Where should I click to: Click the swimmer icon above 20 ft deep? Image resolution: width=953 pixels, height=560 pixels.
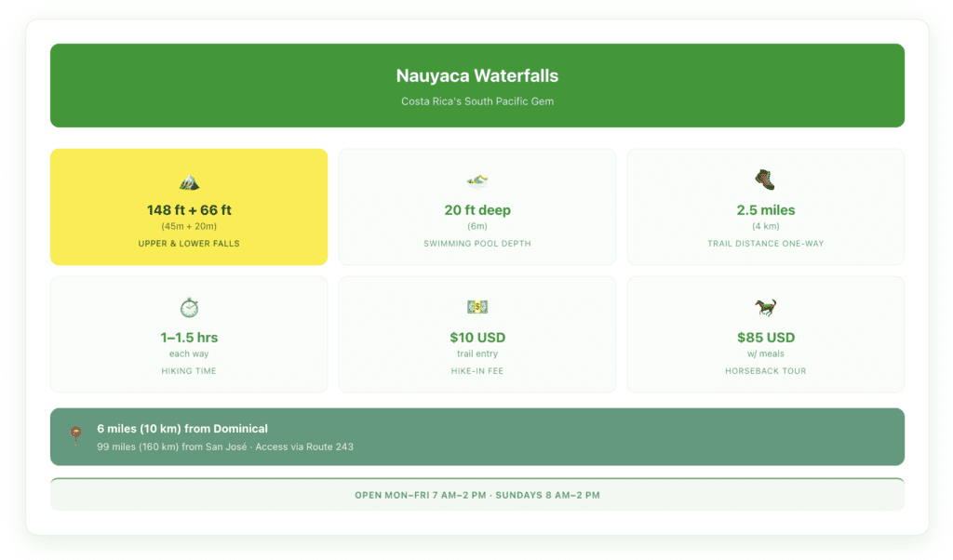tap(477, 180)
